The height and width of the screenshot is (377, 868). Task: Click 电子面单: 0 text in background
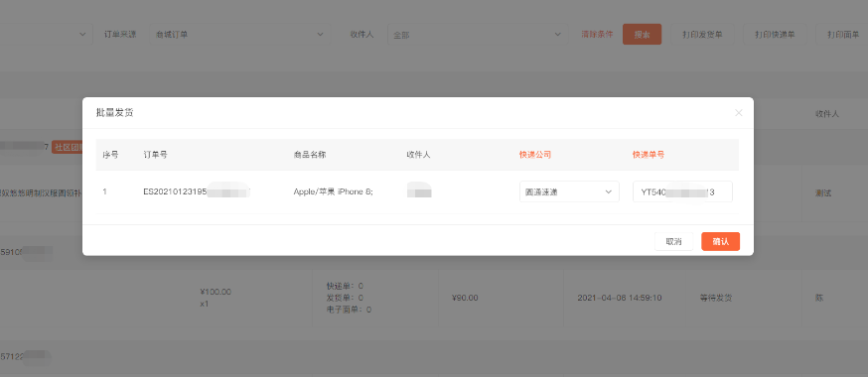pyautogui.click(x=349, y=310)
